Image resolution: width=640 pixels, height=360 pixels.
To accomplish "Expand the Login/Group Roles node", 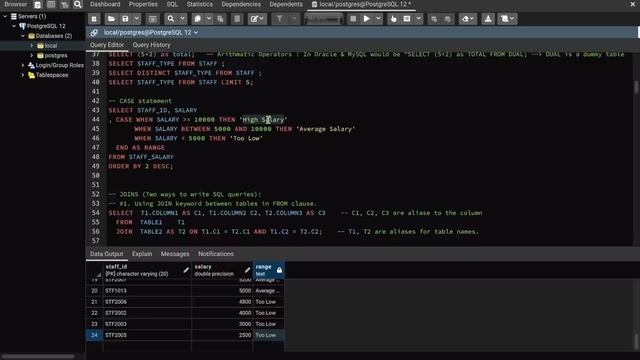I will pyautogui.click(x=23, y=65).
